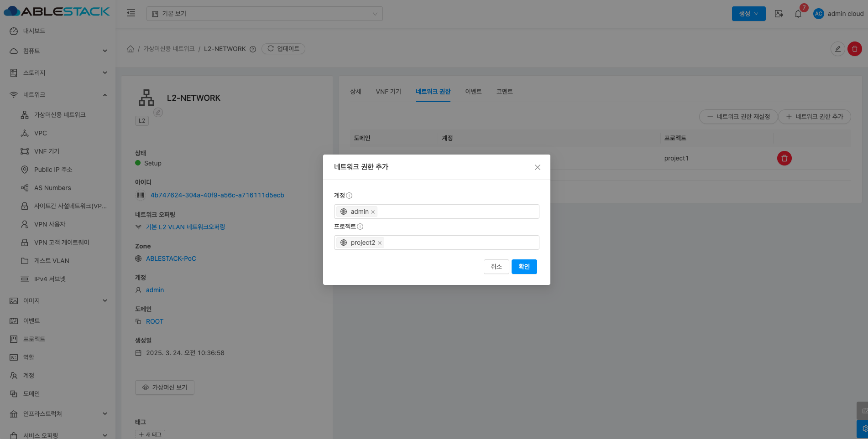Open the ROOT domain link
Viewport: 868px width, 439px height.
point(155,321)
